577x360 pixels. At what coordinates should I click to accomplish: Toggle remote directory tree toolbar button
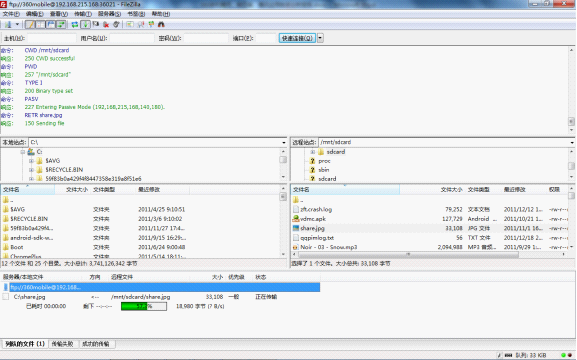[50, 25]
